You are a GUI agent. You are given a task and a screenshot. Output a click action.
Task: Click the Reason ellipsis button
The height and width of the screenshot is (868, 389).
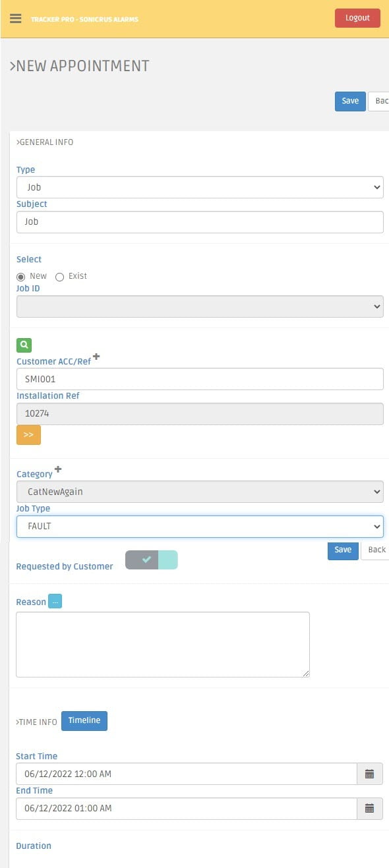pyautogui.click(x=55, y=601)
